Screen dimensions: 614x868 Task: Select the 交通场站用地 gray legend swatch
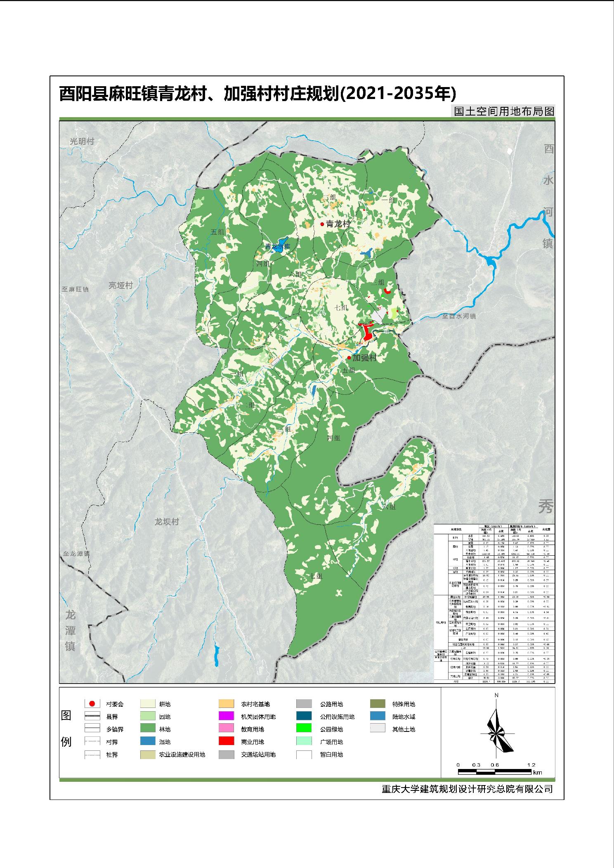226,754
